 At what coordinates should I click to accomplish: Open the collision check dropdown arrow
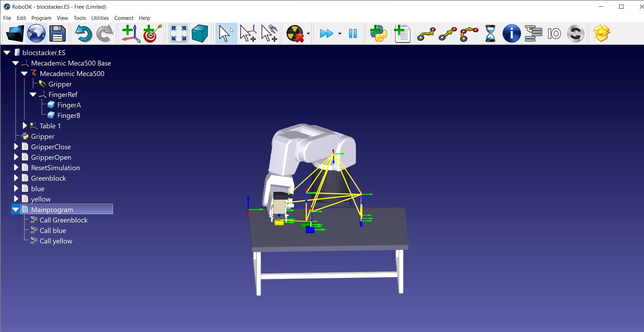[309, 34]
